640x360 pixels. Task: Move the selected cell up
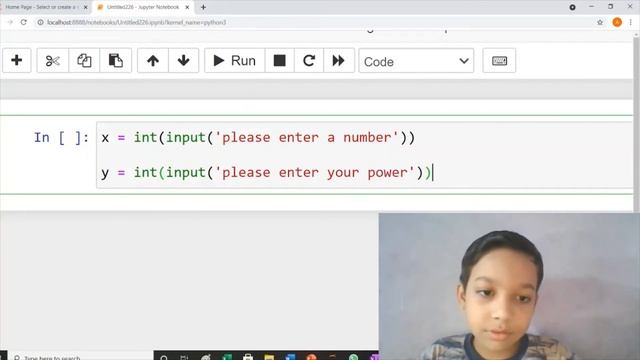click(x=153, y=60)
